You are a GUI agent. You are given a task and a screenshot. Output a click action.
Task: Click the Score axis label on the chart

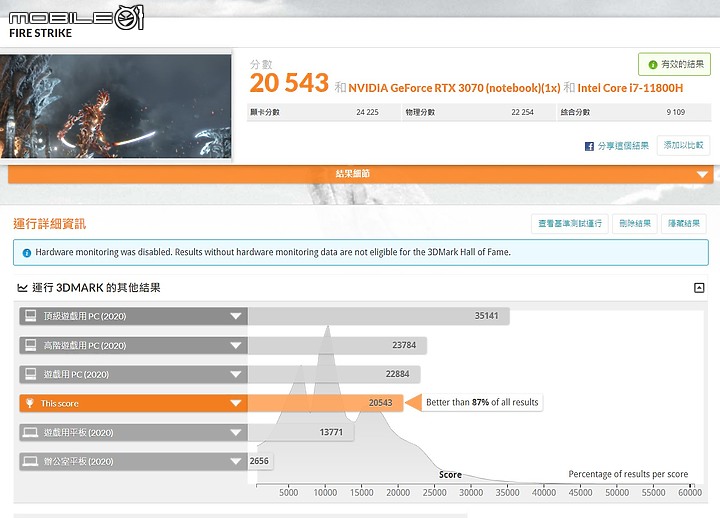(450, 475)
